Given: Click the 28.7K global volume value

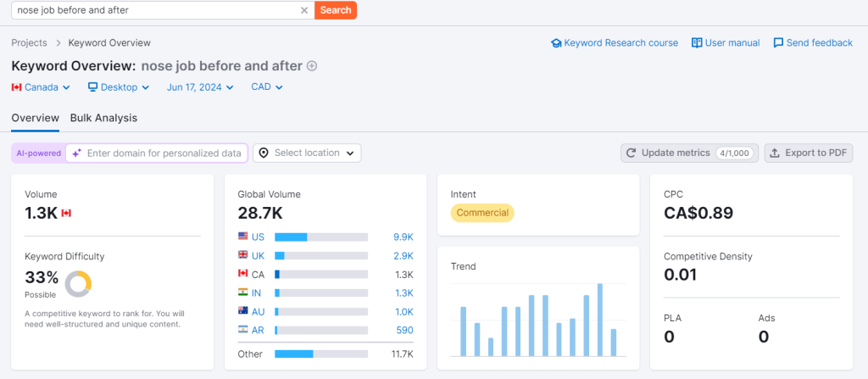Looking at the screenshot, I should click(260, 213).
